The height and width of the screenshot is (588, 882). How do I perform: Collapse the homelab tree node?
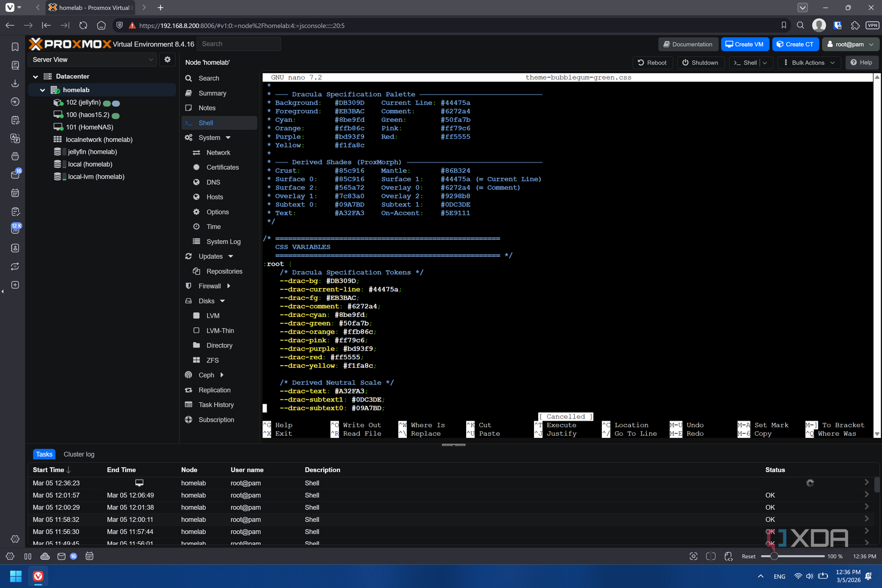pyautogui.click(x=43, y=90)
